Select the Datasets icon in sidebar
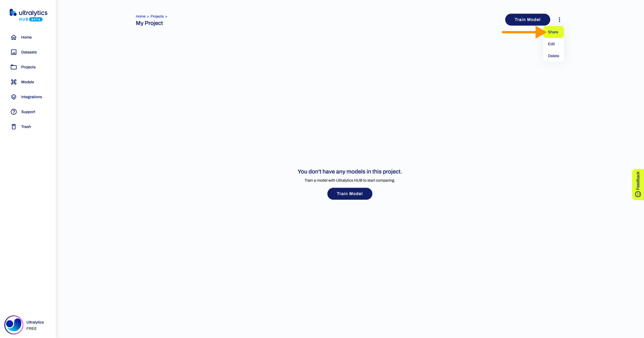This screenshot has height=338, width=644. click(14, 52)
